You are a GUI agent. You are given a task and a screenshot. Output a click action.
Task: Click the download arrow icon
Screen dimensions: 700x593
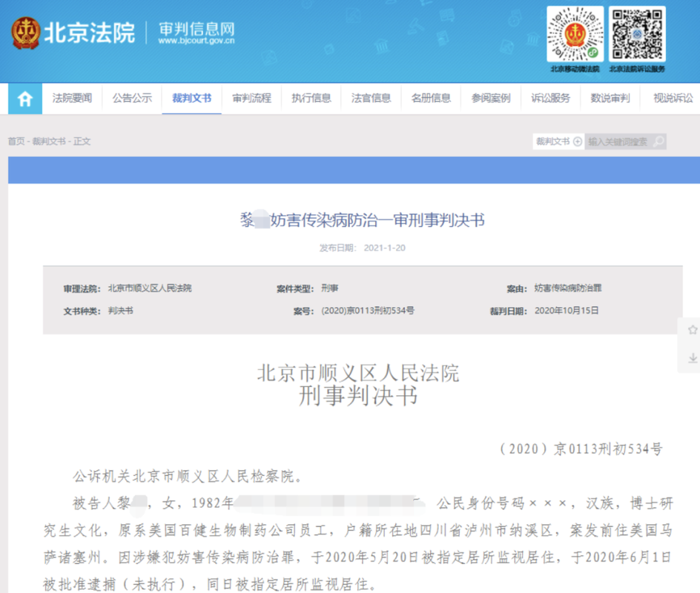coord(693,357)
